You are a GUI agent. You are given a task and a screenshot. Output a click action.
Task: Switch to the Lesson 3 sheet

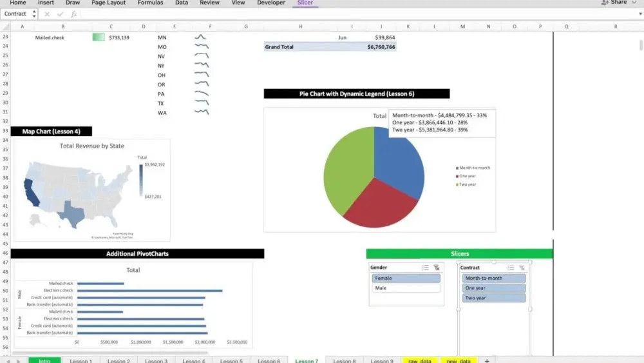coord(156,360)
